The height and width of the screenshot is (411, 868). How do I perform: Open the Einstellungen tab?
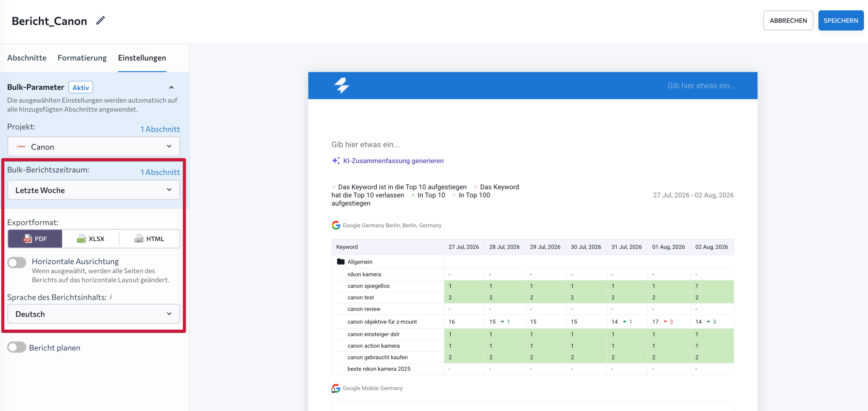(x=142, y=58)
